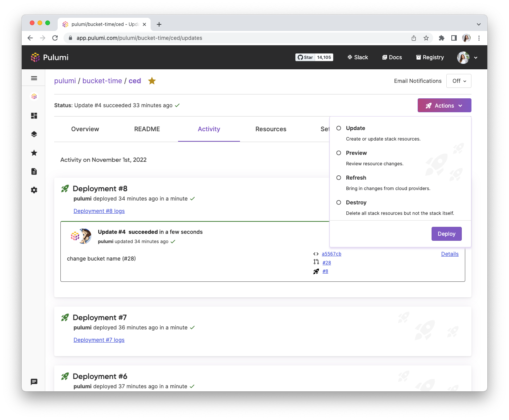Bookmark this page with star icon

point(426,38)
